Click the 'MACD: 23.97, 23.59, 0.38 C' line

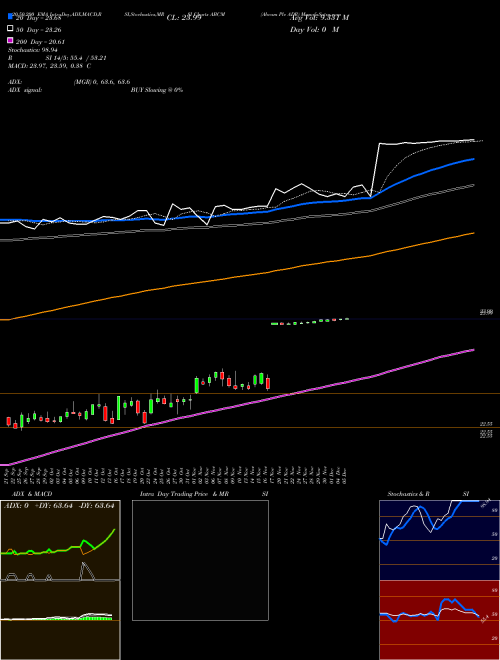point(50,66)
